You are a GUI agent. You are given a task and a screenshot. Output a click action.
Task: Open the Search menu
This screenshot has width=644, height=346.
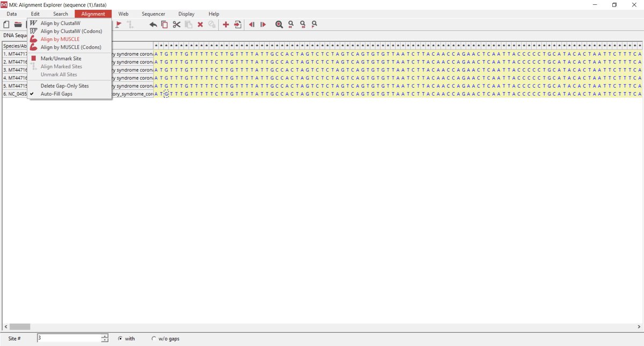pos(61,14)
